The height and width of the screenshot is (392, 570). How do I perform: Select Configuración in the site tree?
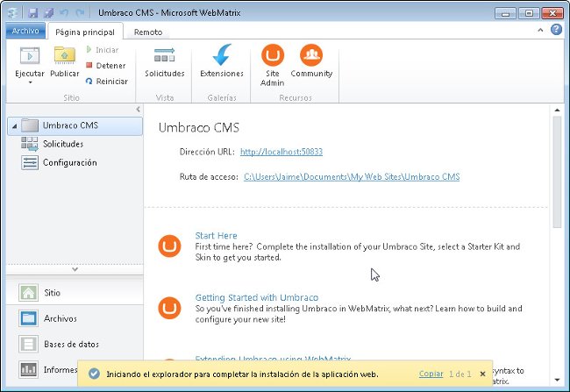pyautogui.click(x=70, y=162)
